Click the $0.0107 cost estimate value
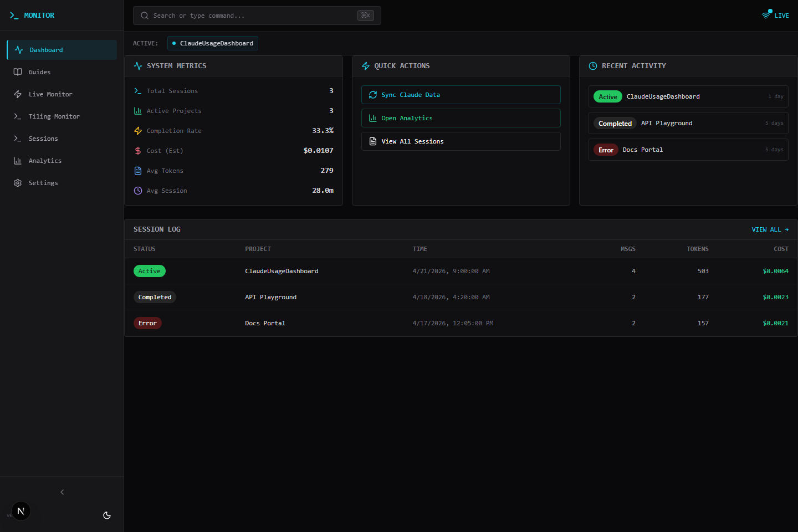 click(318, 151)
